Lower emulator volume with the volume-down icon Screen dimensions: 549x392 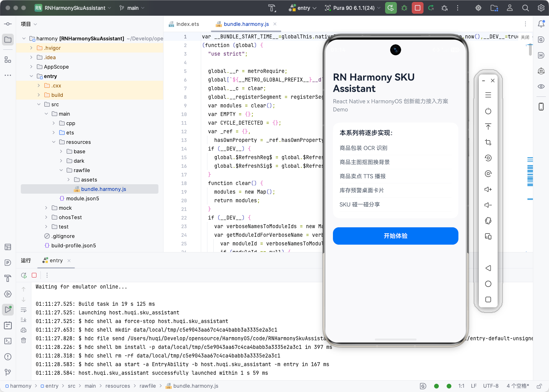[488, 205]
